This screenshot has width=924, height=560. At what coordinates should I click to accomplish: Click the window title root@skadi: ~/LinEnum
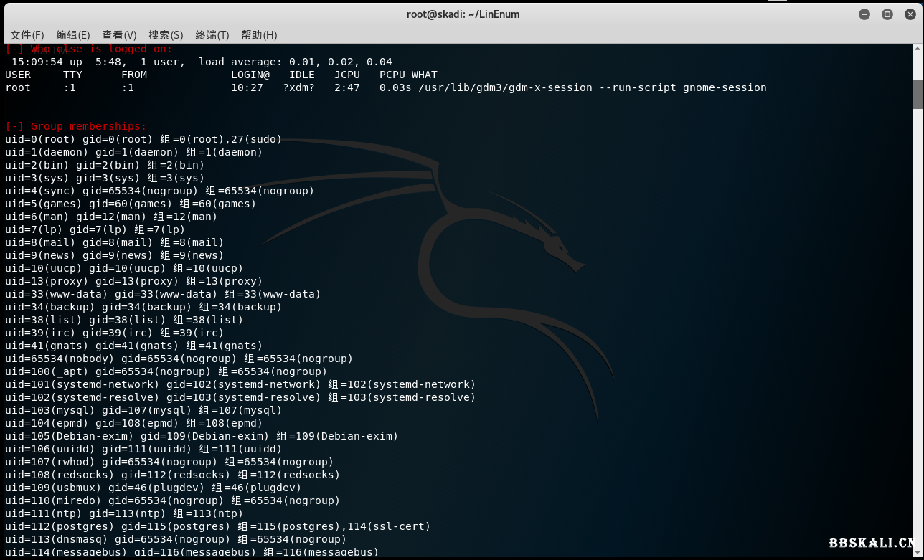point(463,14)
